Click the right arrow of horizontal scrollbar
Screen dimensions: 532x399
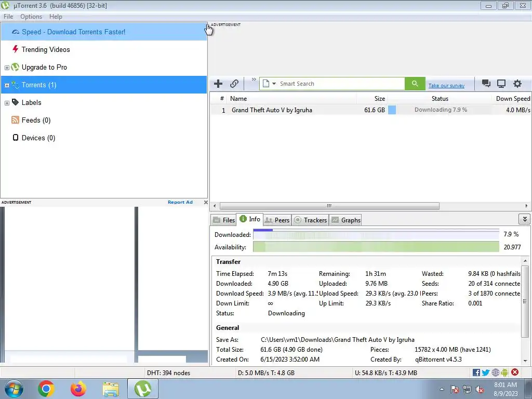526,206
